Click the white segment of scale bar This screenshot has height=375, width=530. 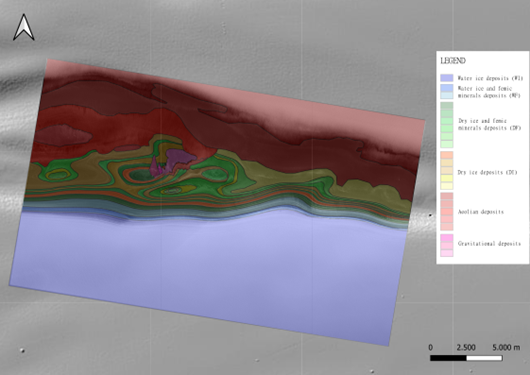pyautogui.click(x=484, y=358)
